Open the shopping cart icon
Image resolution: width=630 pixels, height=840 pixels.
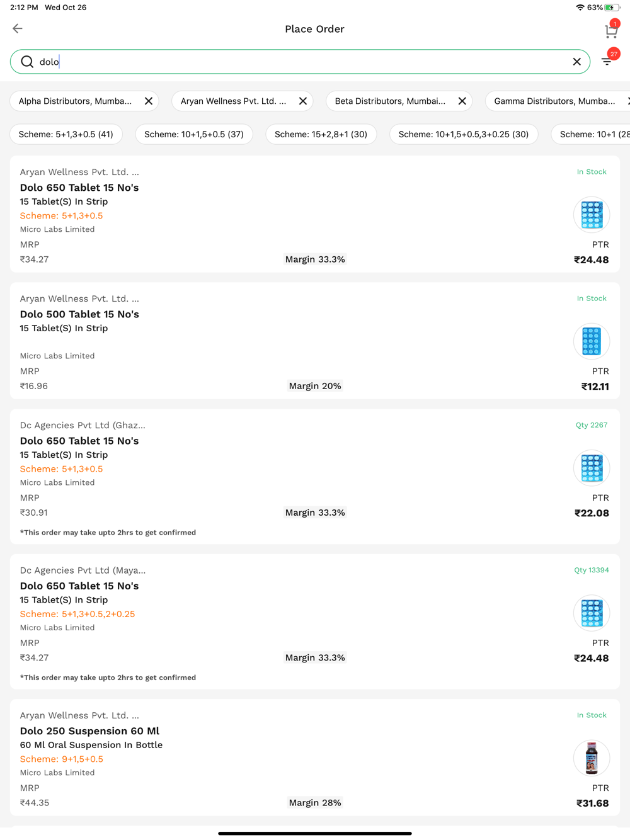[610, 30]
